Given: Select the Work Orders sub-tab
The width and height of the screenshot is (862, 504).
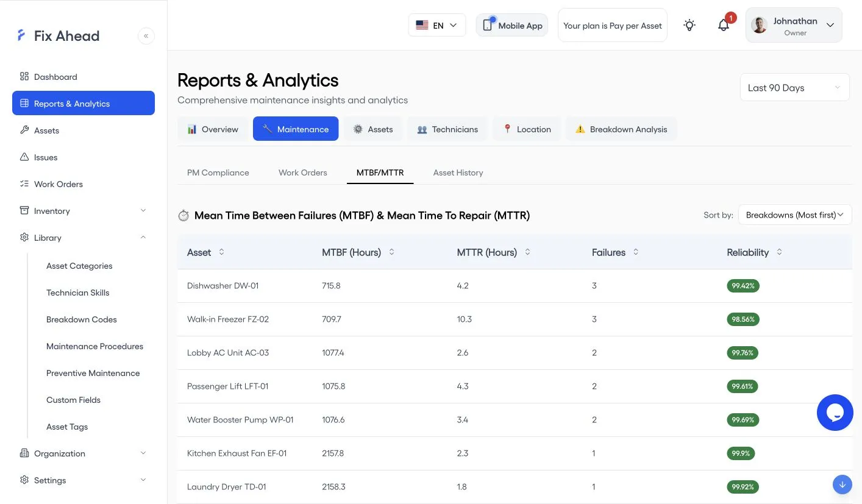Looking at the screenshot, I should tap(303, 172).
